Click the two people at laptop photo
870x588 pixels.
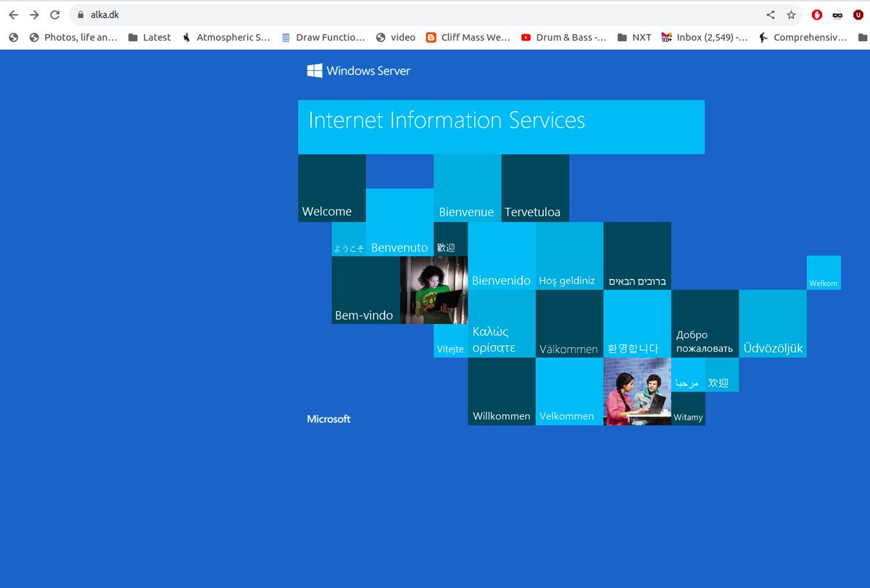click(637, 392)
